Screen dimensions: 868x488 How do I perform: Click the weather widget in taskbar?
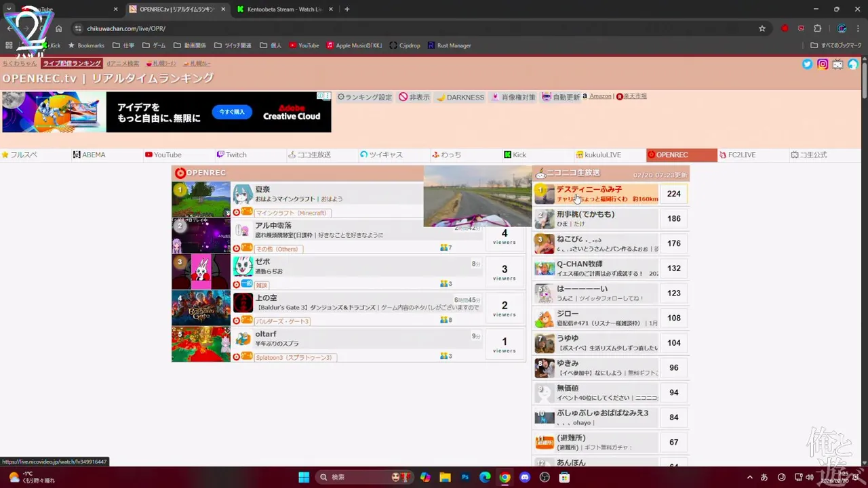click(x=33, y=477)
